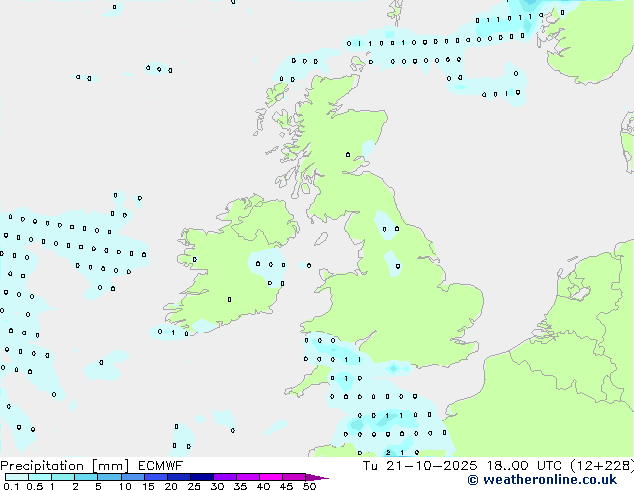Click the '50' legend scale value
Viewport: 634px width, 490px height.
pyautogui.click(x=309, y=486)
